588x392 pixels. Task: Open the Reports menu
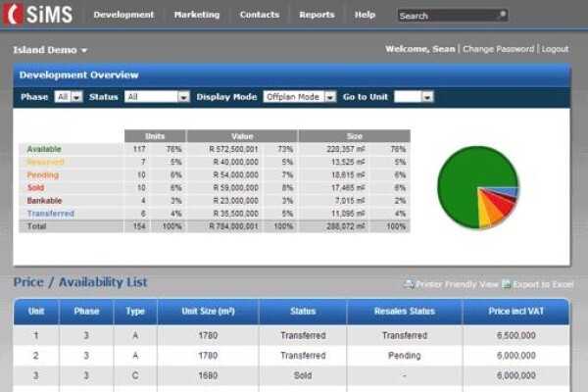pos(317,15)
